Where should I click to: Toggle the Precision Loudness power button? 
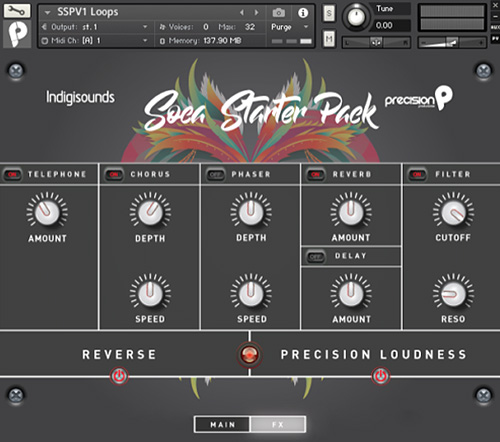[x=381, y=376]
